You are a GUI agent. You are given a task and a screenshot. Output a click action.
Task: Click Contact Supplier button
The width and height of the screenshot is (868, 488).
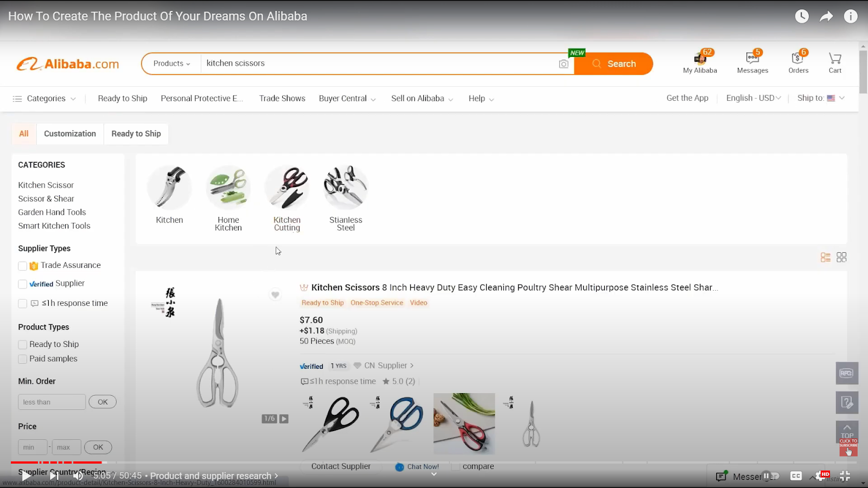pyautogui.click(x=341, y=466)
